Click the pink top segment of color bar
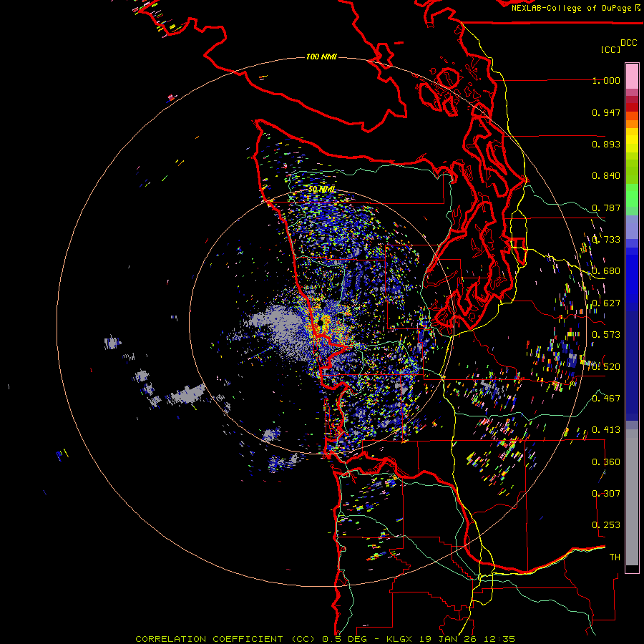Viewport: 644px width, 644px height. [x=632, y=76]
